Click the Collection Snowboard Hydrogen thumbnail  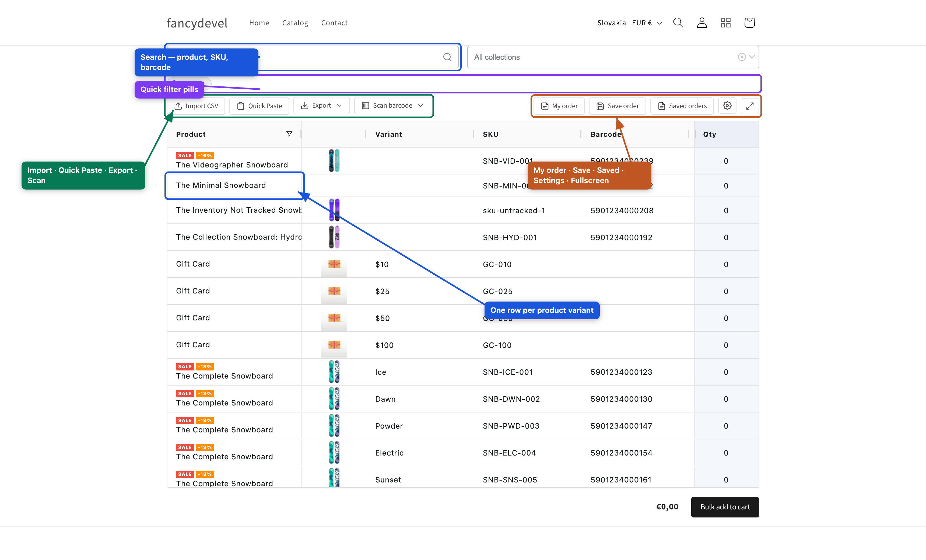(x=334, y=237)
